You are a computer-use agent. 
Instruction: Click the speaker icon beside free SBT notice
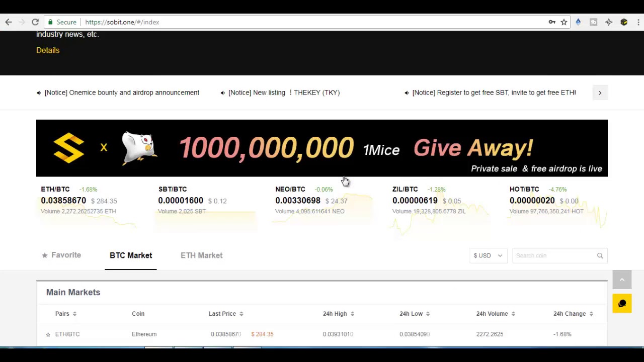point(407,93)
